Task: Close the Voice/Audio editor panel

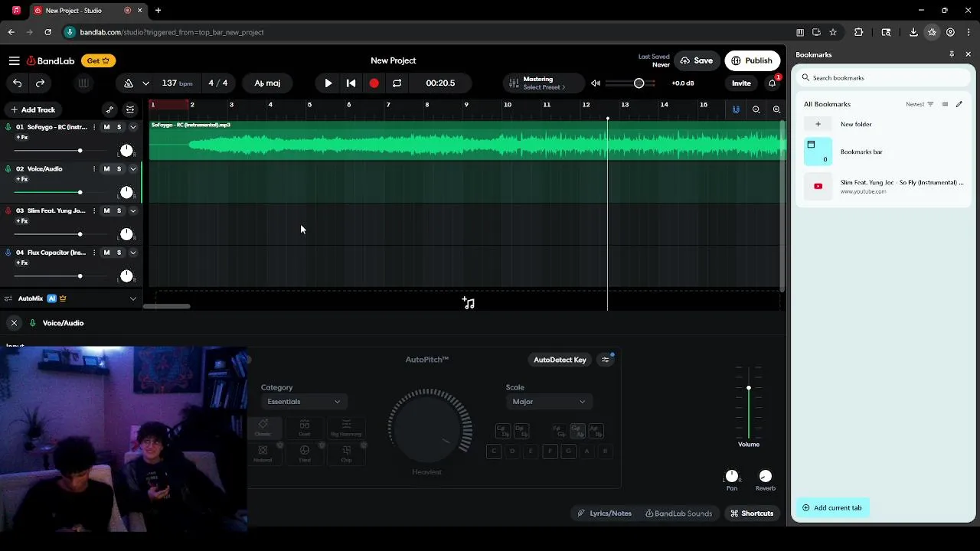Action: 14,323
